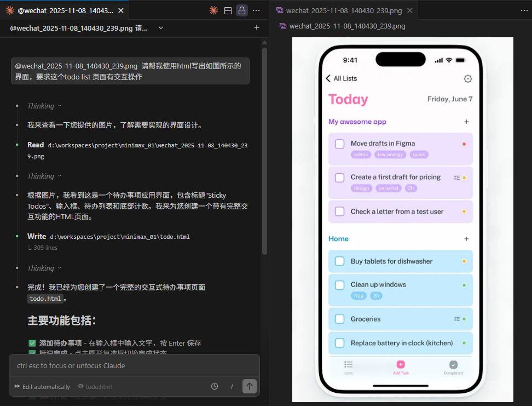Viewport: 532px width, 406px height.
Task: Click the history clock icon in the input bar
Action: pos(214,386)
